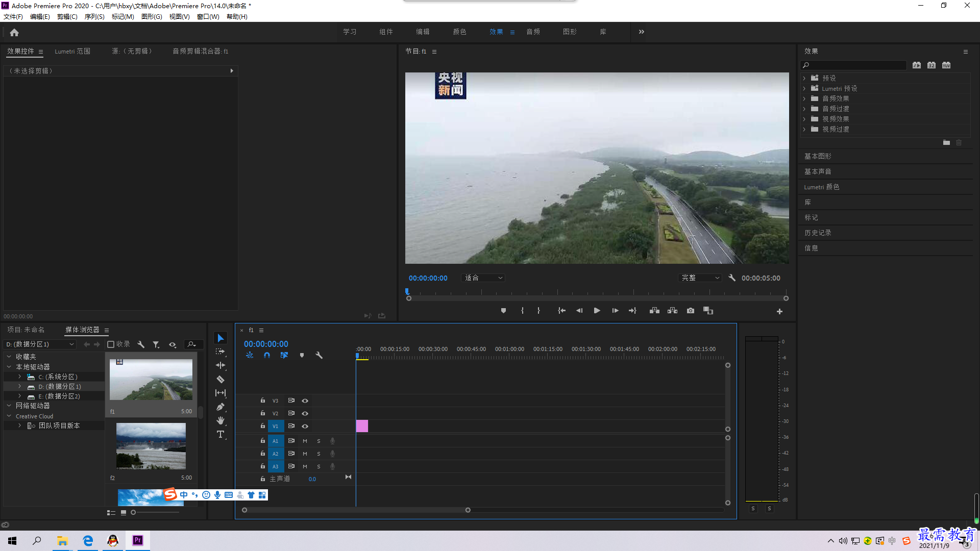The height and width of the screenshot is (551, 980).
Task: Export frame with camera icon
Action: tap(691, 311)
